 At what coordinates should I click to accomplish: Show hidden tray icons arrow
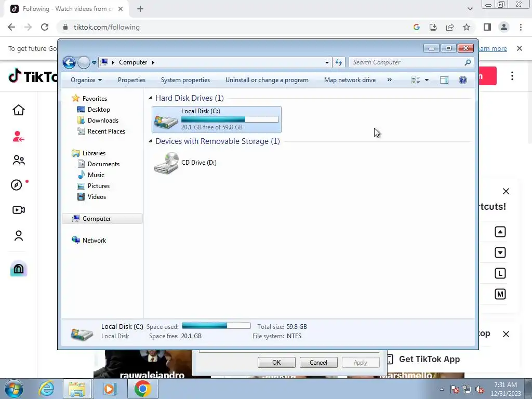pyautogui.click(x=442, y=389)
